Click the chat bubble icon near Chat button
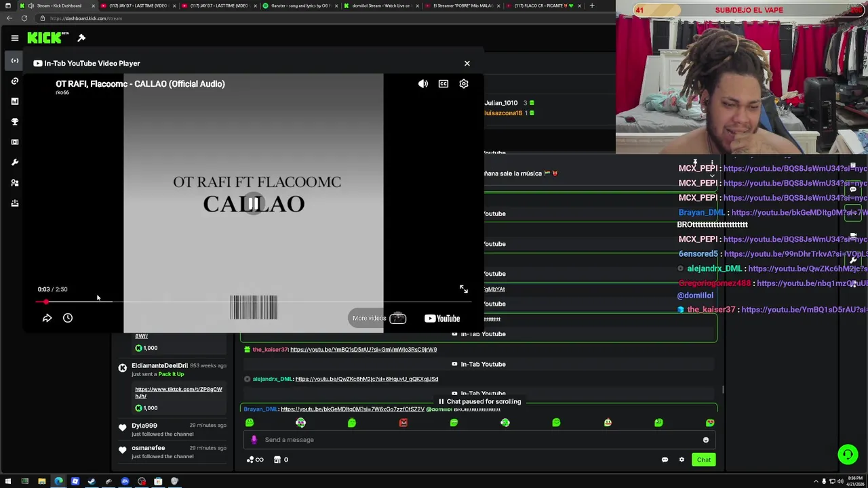 click(x=665, y=460)
